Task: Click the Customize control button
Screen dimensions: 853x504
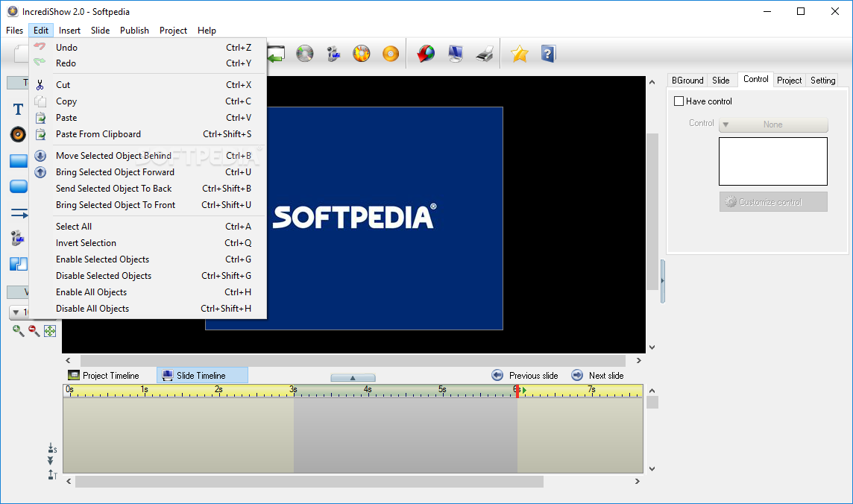Action: (773, 202)
